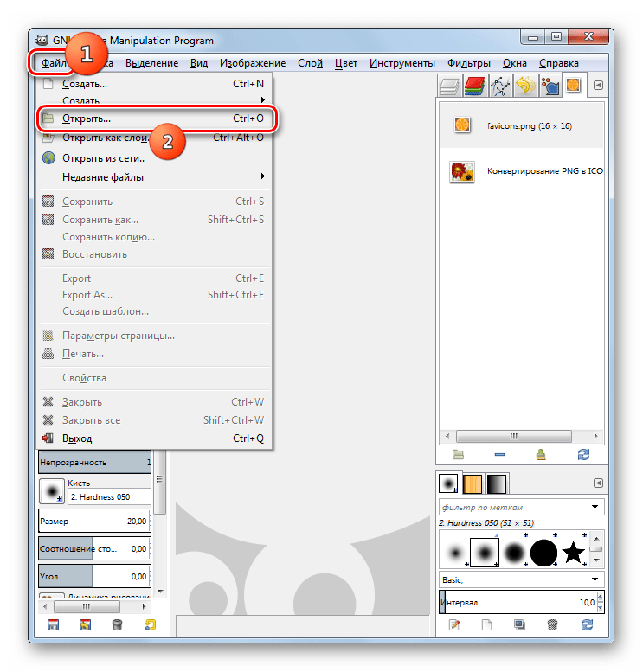Open the dock tab with orange dots and blue arrow
Image resolution: width=643 pixels, height=672 pixels.
tap(550, 86)
